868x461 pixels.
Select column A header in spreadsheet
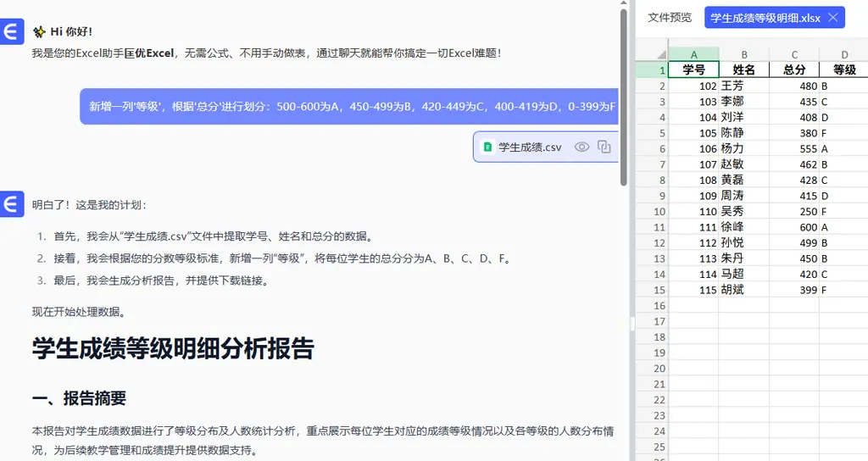pos(693,54)
